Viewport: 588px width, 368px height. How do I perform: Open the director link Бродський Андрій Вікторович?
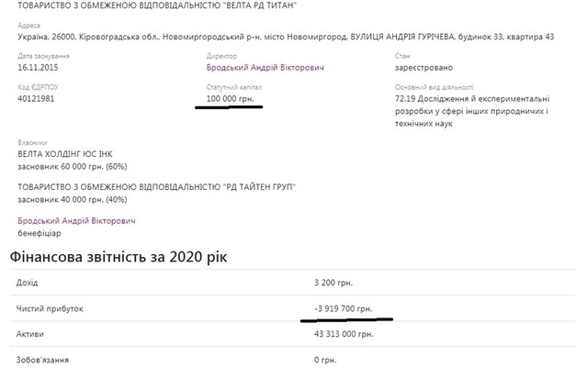[266, 68]
